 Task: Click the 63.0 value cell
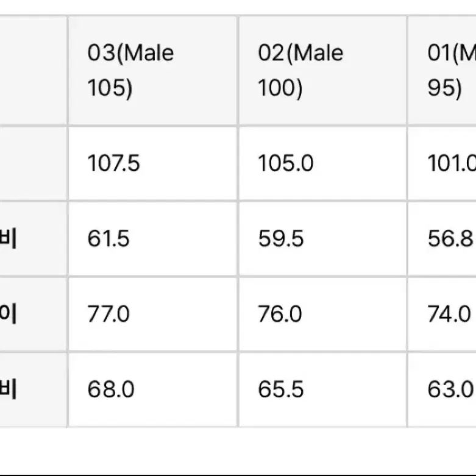[x=442, y=390]
